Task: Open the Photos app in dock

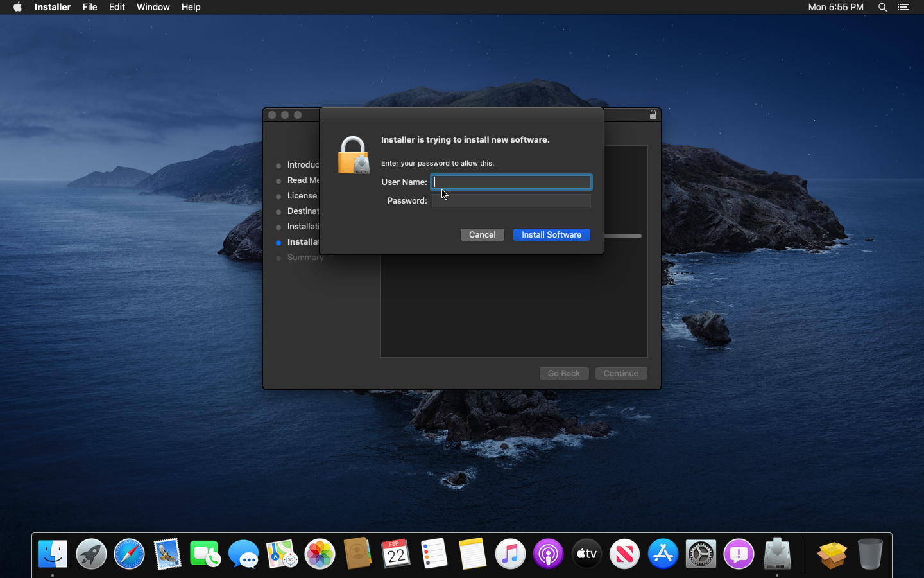Action: click(x=320, y=554)
